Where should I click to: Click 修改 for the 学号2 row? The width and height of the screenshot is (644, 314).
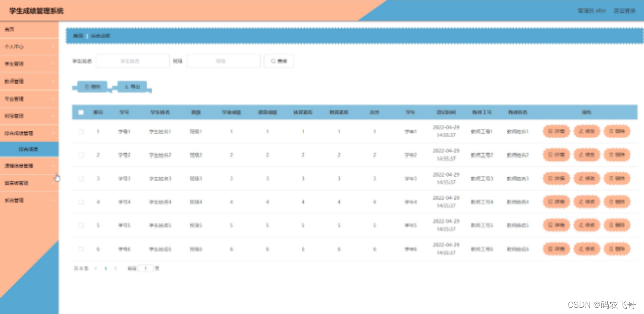(x=587, y=155)
